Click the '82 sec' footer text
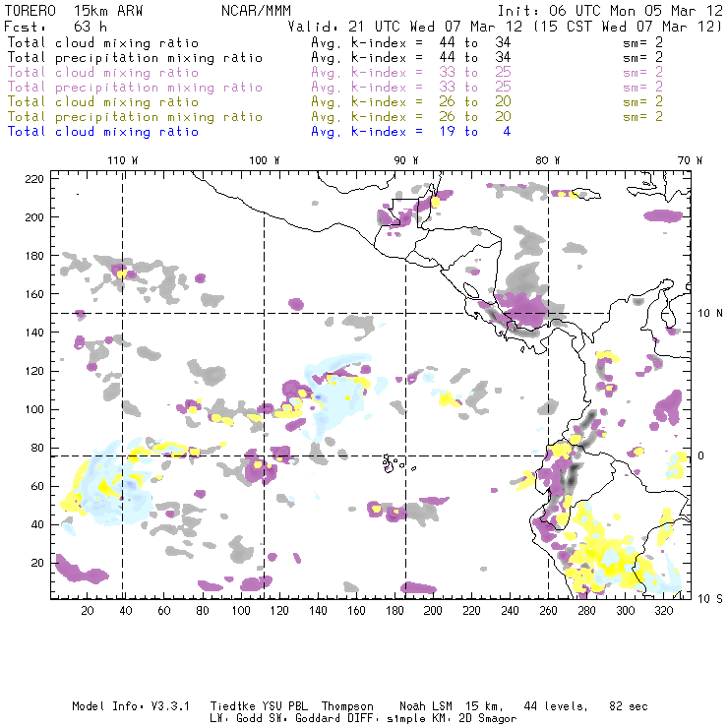728x728 pixels. [629, 706]
